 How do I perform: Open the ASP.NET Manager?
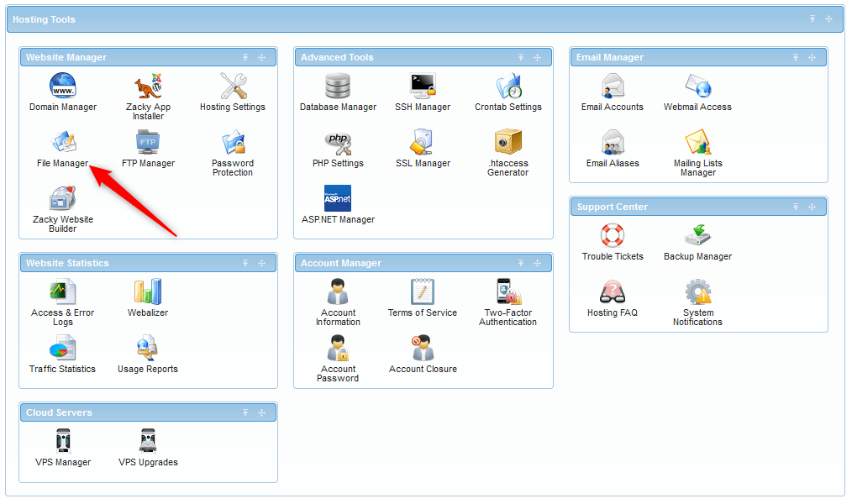click(338, 198)
